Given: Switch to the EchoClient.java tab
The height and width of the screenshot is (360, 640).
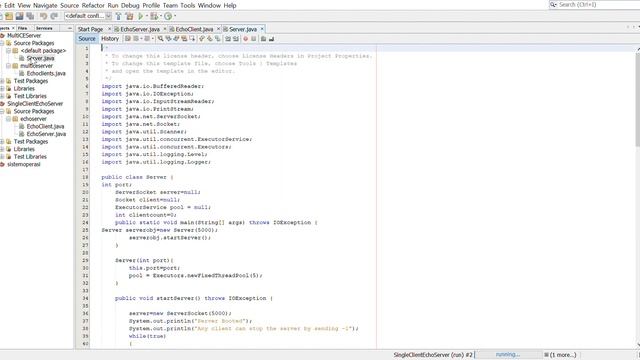Looking at the screenshot, I should 194,29.
